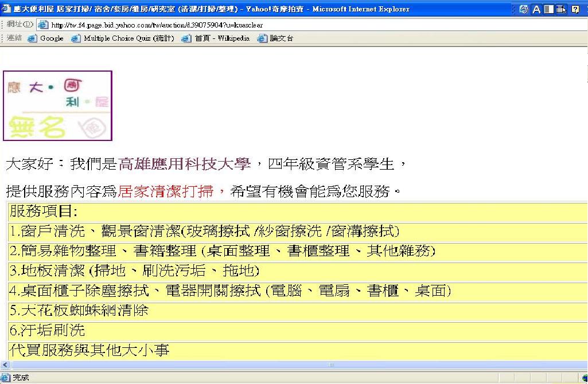Click the text 希望有機會能為您服務
The height and width of the screenshot is (384, 588).
[x=310, y=191]
